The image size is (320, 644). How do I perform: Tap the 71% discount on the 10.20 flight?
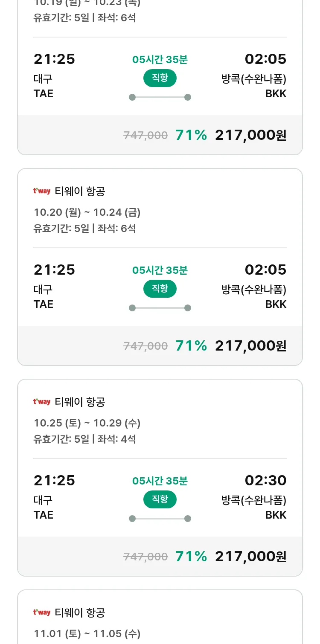pyautogui.click(x=191, y=346)
